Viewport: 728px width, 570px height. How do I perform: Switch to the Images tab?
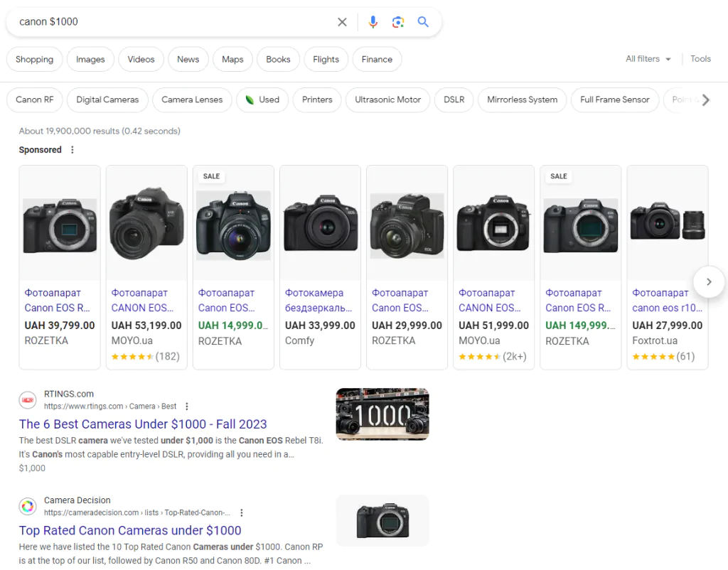[x=90, y=60]
